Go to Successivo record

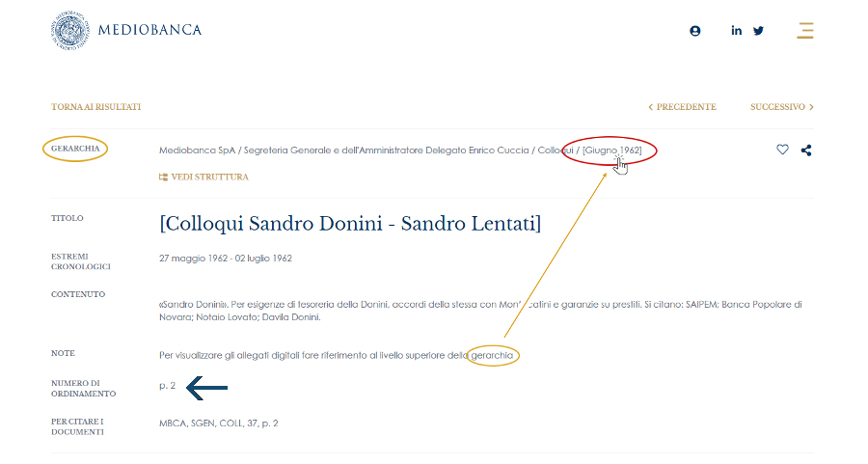(x=781, y=107)
